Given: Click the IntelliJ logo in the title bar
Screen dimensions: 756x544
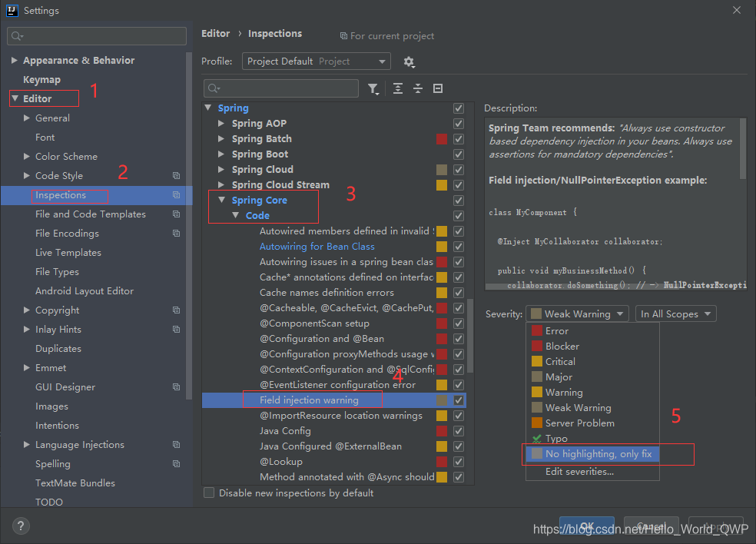Looking at the screenshot, I should pyautogui.click(x=12, y=10).
